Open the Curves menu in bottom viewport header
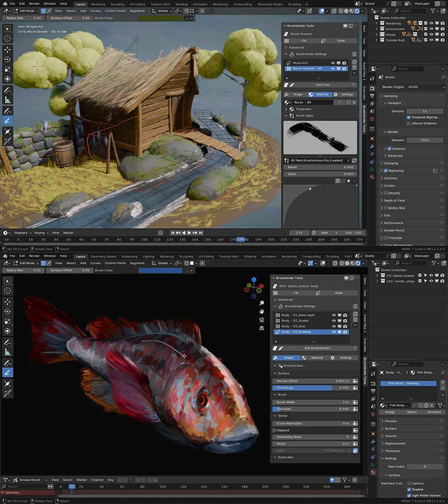The image size is (448, 504). [x=95, y=263]
